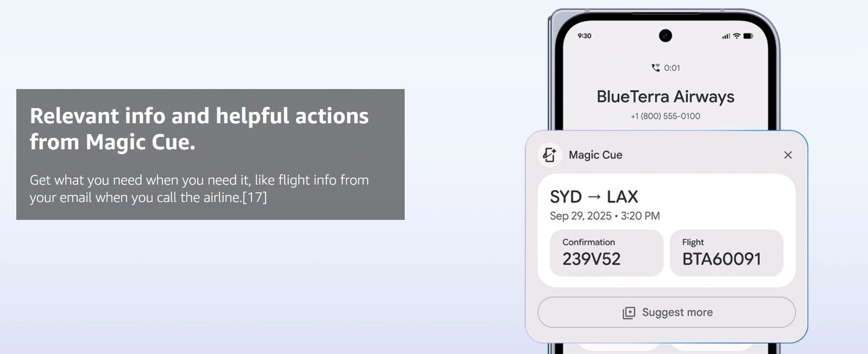Click the Suggest more plus icon
The image size is (868, 354).
(628, 313)
